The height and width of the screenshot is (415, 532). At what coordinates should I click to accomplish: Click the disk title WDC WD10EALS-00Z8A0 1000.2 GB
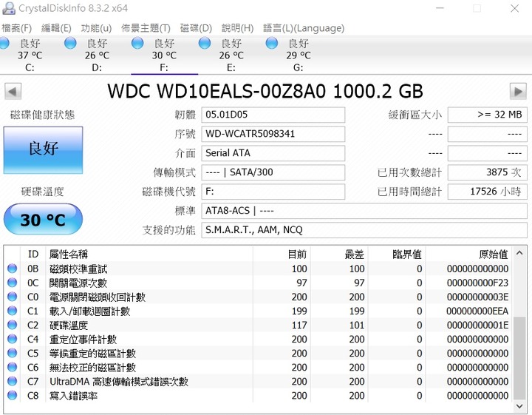pyautogui.click(x=265, y=91)
